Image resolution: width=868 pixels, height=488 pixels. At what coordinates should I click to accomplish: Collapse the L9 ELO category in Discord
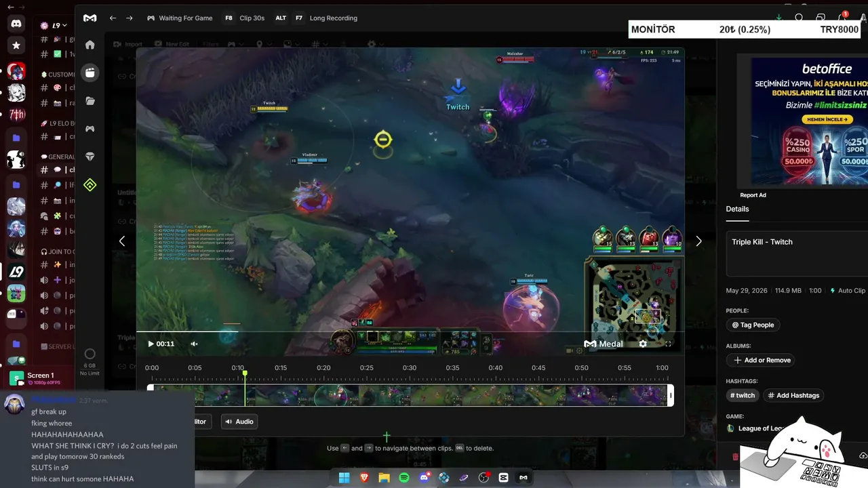(x=58, y=124)
